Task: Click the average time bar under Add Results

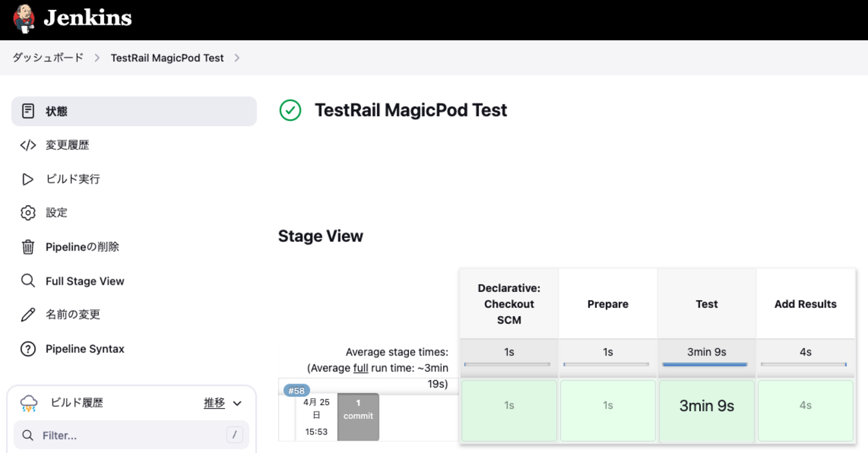Action: [x=804, y=365]
